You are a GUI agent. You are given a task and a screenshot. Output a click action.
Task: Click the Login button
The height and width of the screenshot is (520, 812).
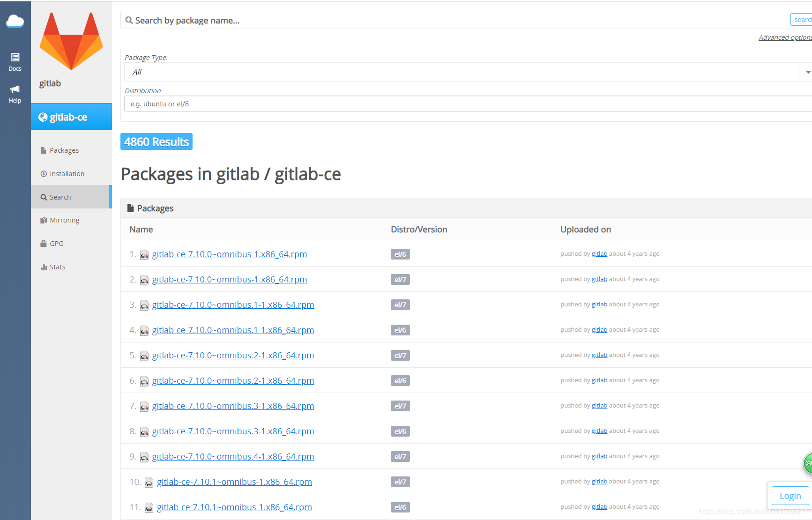tap(790, 495)
